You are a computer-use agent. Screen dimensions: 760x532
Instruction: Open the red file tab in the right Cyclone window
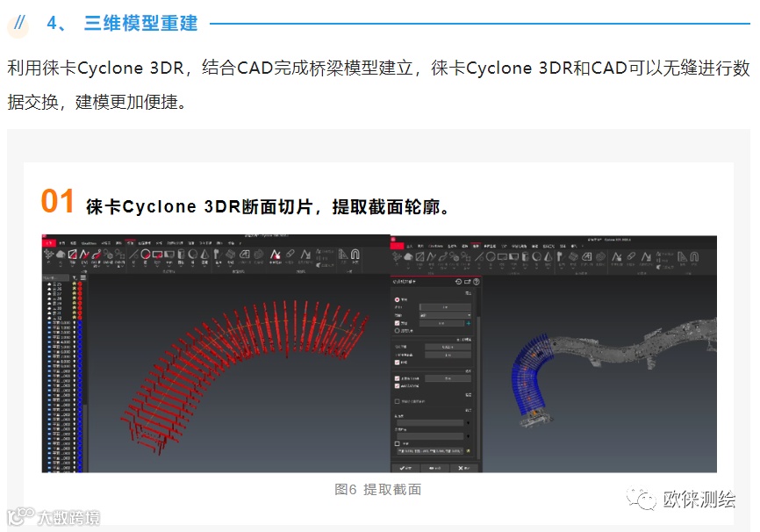pos(397,246)
